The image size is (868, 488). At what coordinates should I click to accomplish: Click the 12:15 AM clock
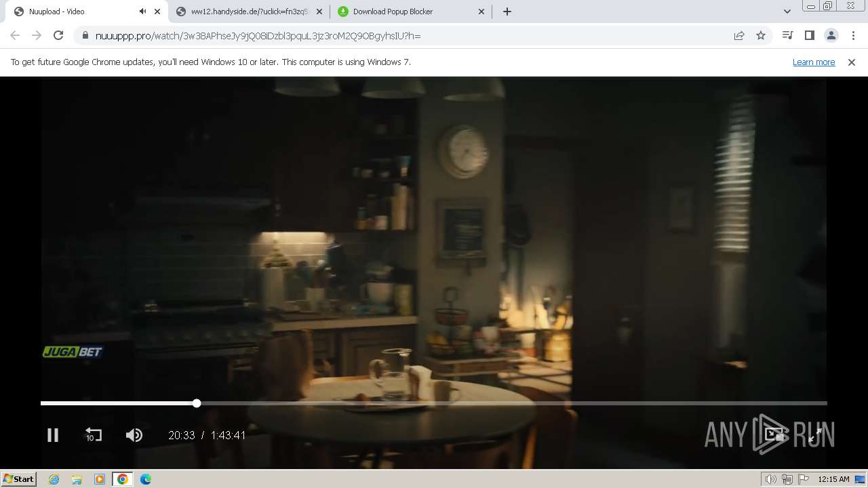(x=833, y=479)
